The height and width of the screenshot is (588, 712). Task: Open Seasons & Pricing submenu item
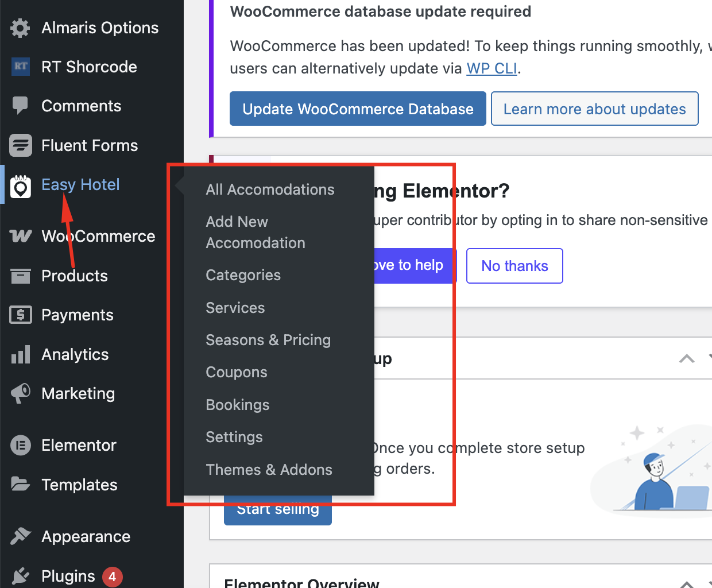click(268, 340)
